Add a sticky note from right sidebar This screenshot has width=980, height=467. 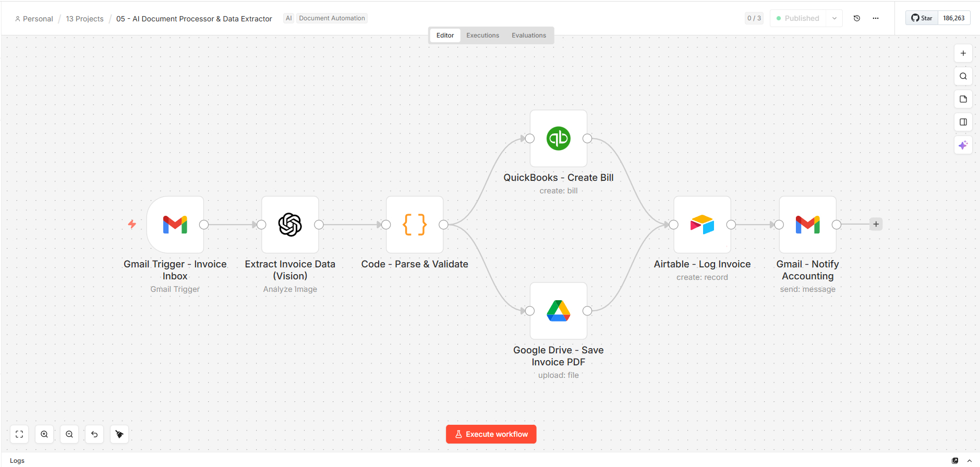click(963, 99)
